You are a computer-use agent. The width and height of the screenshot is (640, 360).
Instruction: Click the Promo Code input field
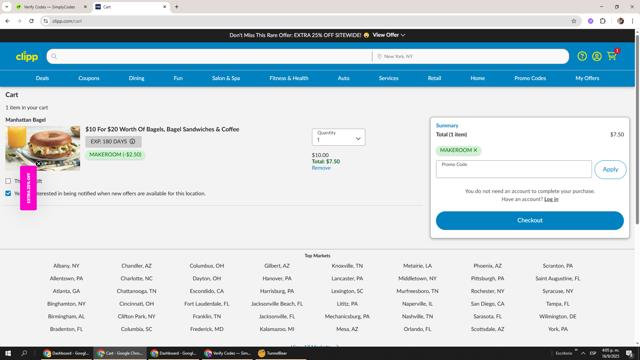(x=513, y=169)
